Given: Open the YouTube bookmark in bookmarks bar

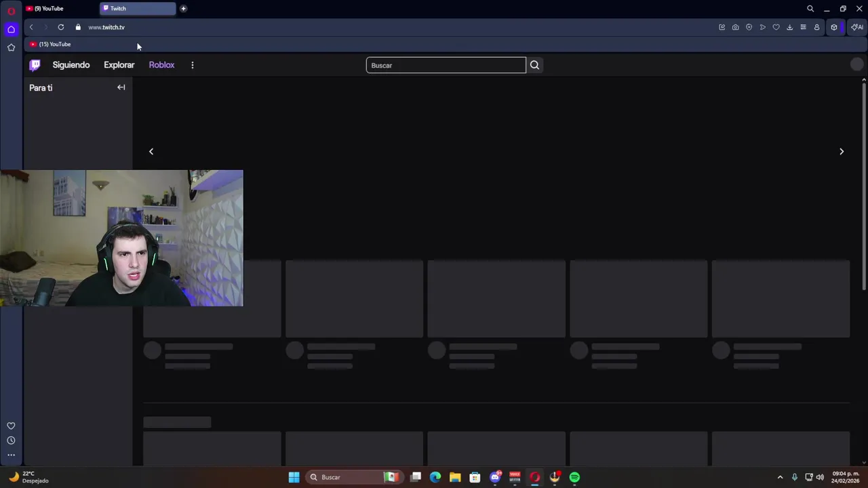Looking at the screenshot, I should (x=50, y=44).
